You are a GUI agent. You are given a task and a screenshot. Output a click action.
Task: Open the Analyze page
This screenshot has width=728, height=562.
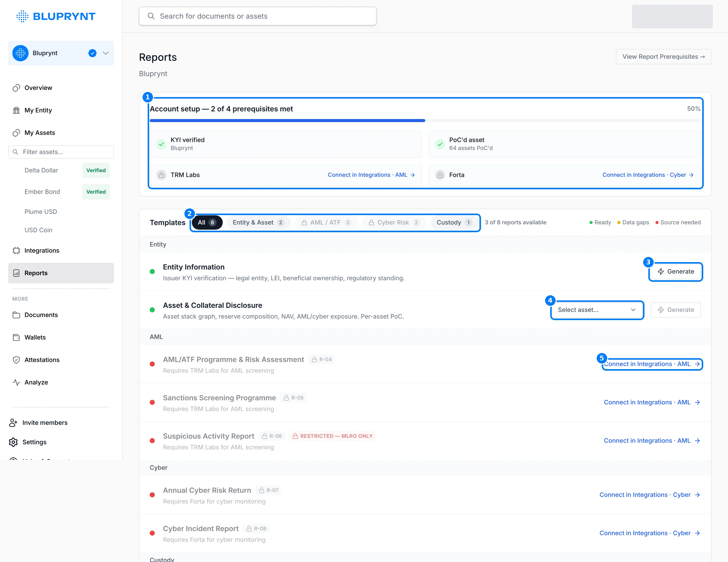61,382
